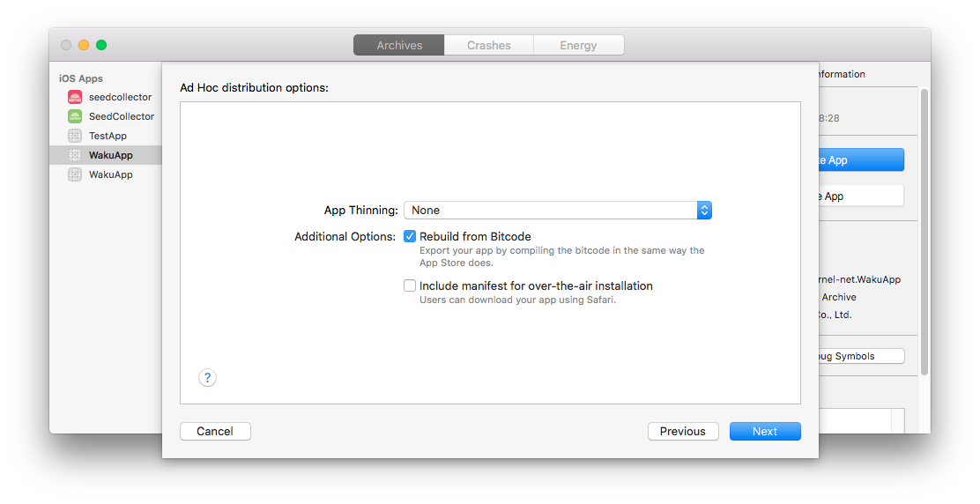Click the green SeedCollector app icon
This screenshot has width=980, height=504.
75,116
